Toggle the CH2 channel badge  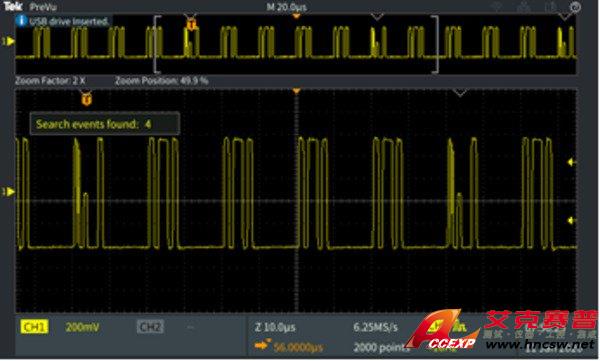coord(150,327)
